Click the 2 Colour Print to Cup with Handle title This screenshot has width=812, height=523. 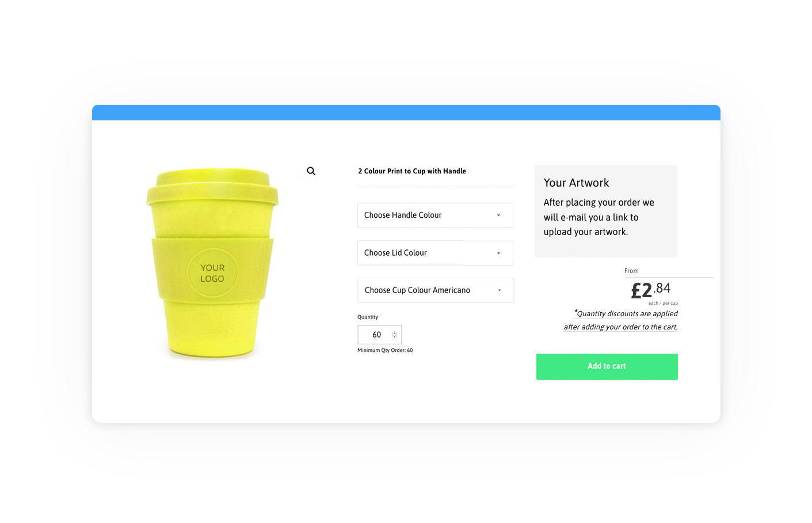pyautogui.click(x=412, y=171)
